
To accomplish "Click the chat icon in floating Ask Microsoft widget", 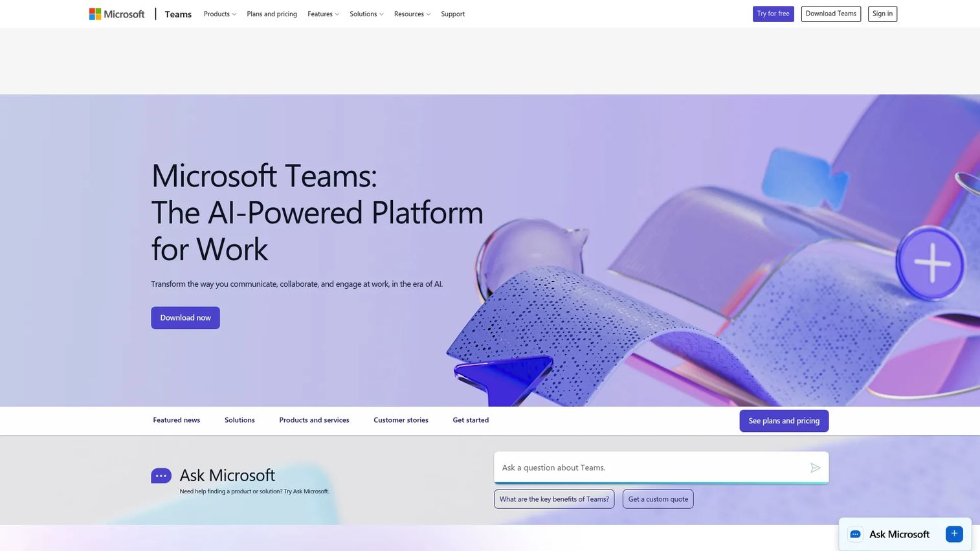I will coord(855,534).
